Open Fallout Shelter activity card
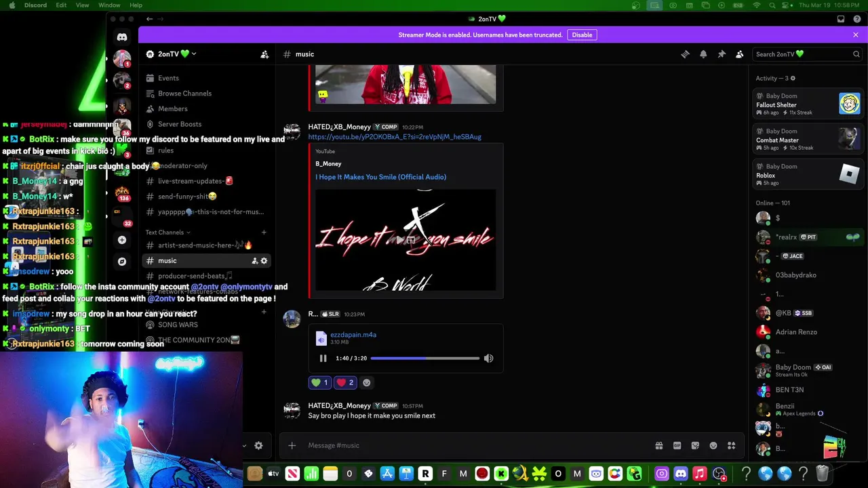Viewport: 868px width, 488px height. point(808,104)
